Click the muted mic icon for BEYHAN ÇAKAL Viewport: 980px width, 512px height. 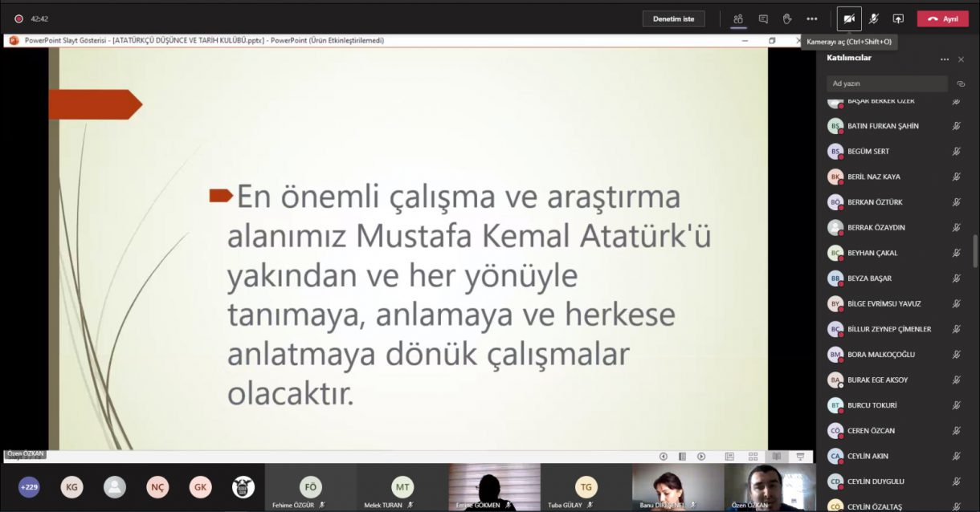pos(957,253)
